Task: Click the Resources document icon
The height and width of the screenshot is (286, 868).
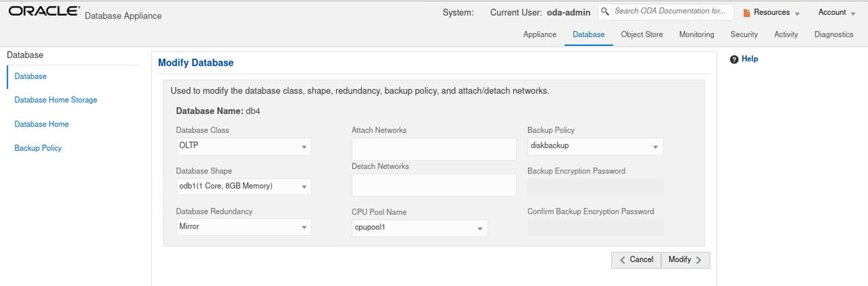Action: coord(746,13)
